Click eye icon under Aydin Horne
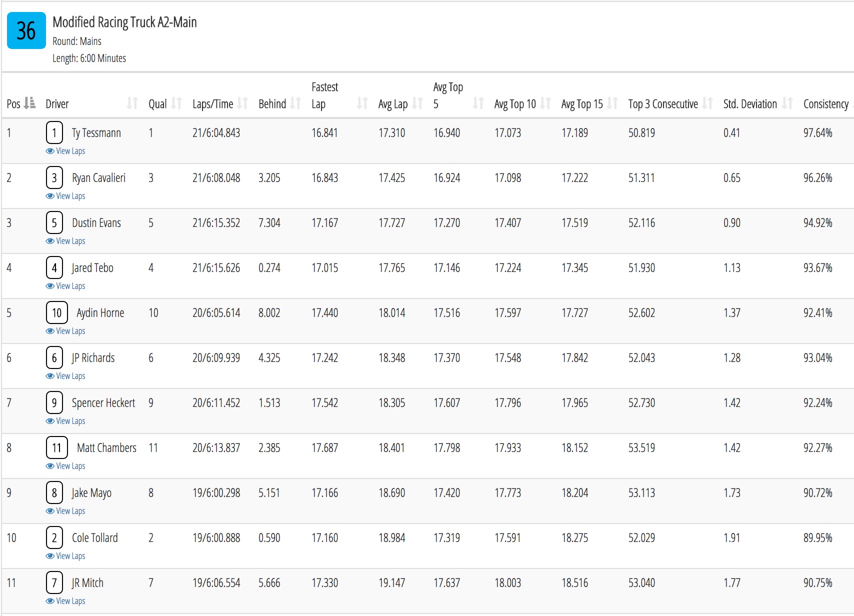The height and width of the screenshot is (616, 854). click(x=50, y=331)
